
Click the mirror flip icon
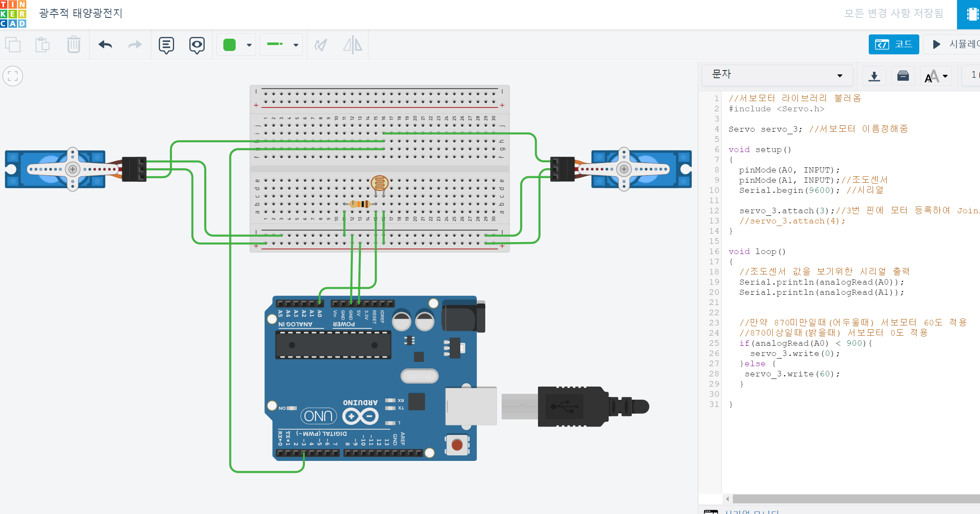[353, 45]
